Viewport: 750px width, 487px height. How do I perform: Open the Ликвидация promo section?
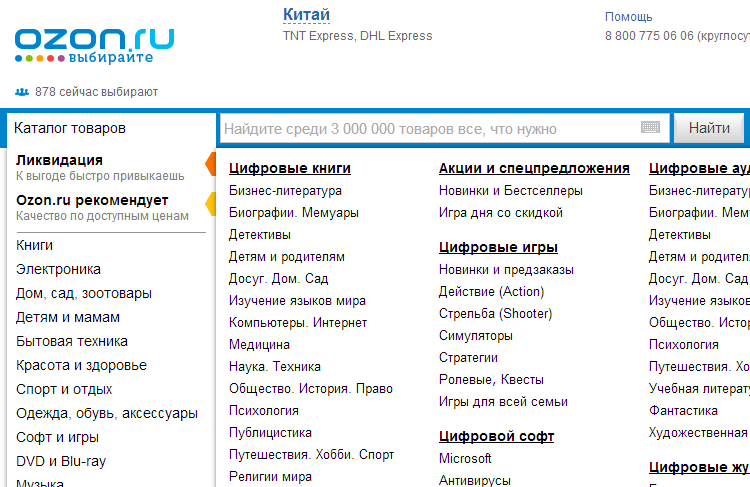click(x=59, y=160)
